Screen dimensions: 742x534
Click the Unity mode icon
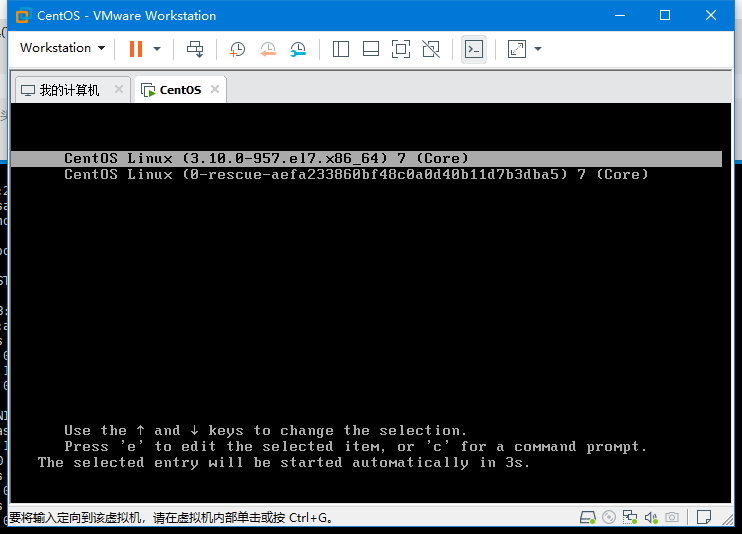[431, 49]
